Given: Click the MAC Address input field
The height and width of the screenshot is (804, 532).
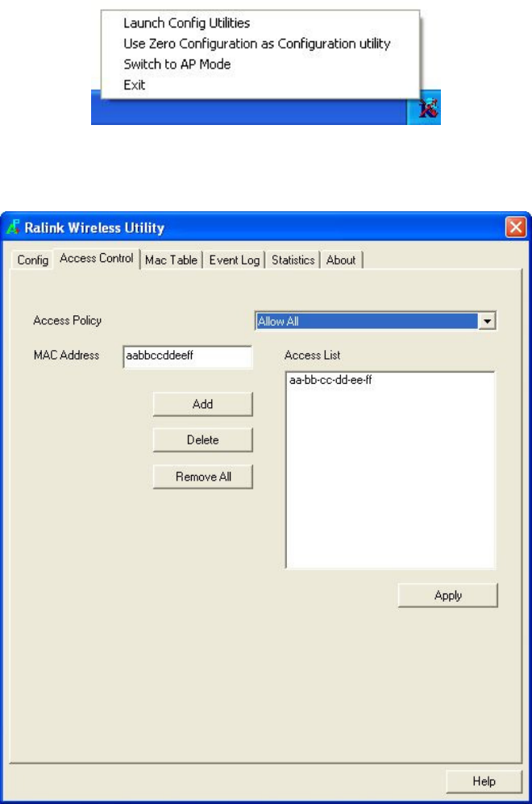Looking at the screenshot, I should coord(188,356).
